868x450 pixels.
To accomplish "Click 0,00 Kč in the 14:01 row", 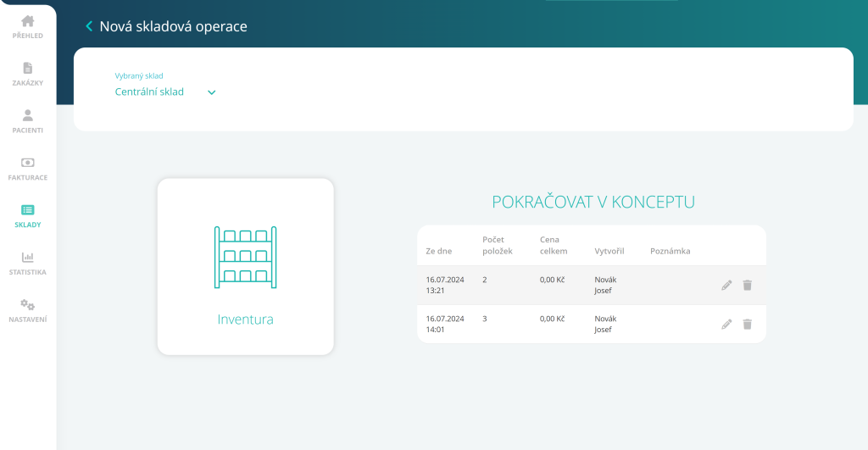I will pos(552,319).
